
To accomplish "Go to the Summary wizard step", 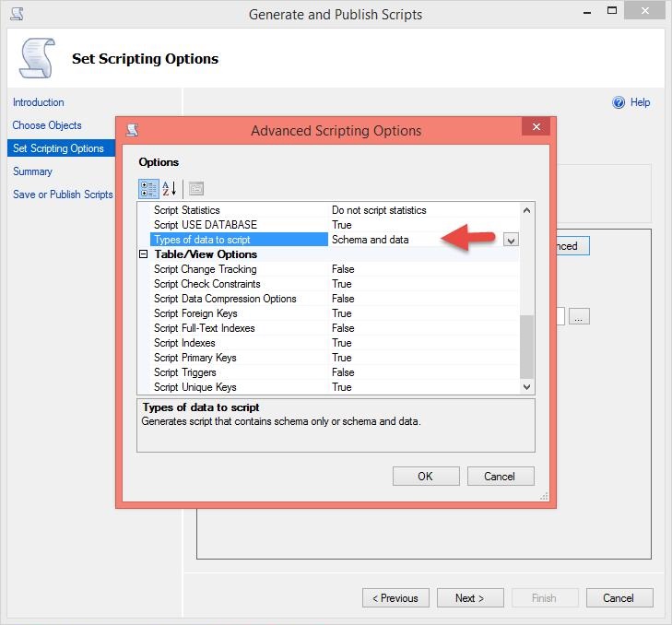I will coord(32,171).
